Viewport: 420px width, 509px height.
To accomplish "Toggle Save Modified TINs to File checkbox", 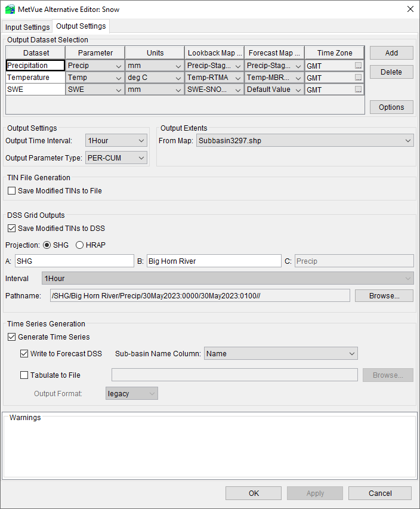I will [x=12, y=190].
